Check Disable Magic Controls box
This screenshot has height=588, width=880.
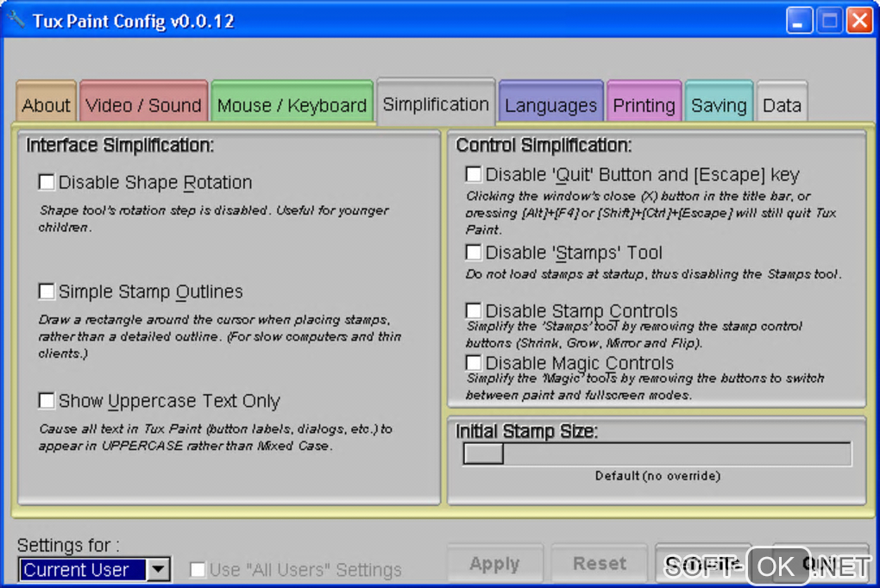474,362
